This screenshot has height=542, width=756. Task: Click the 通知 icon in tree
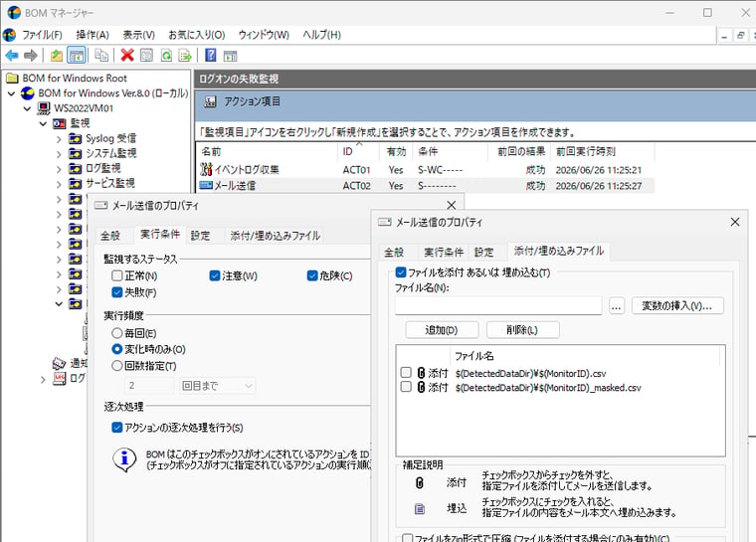pyautogui.click(x=60, y=363)
